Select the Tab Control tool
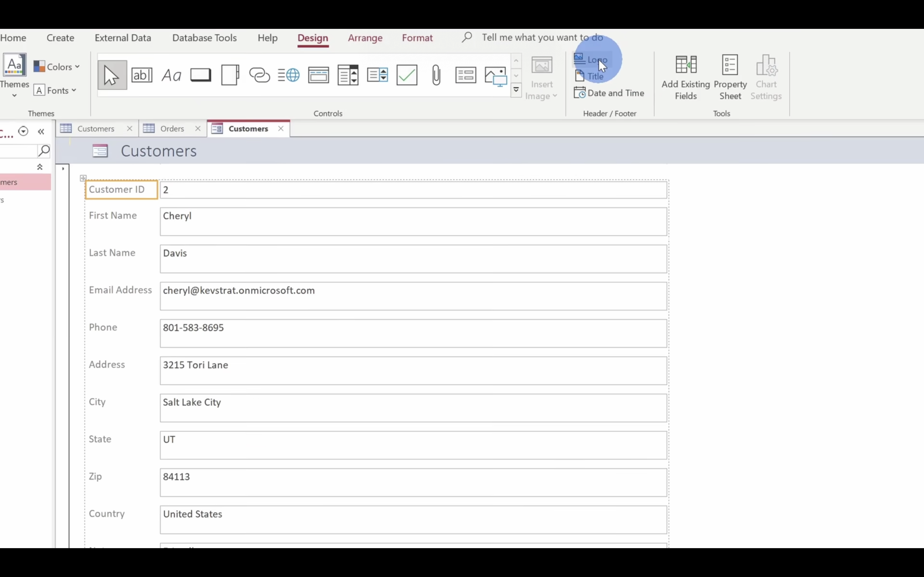 230,75
